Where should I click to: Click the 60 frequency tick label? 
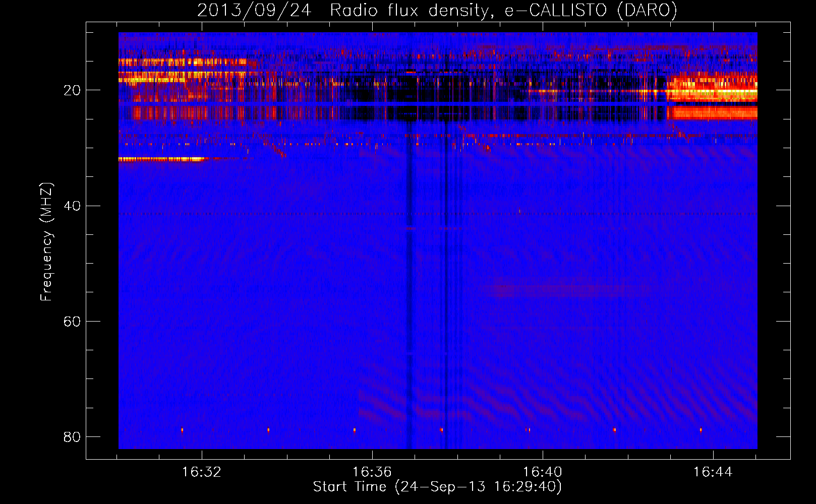tap(72, 322)
